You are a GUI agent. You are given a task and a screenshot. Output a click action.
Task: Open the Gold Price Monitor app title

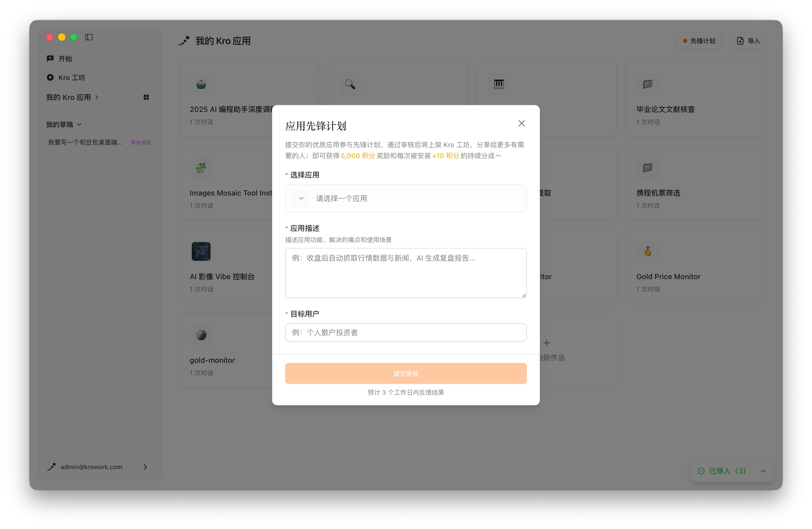pos(668,277)
